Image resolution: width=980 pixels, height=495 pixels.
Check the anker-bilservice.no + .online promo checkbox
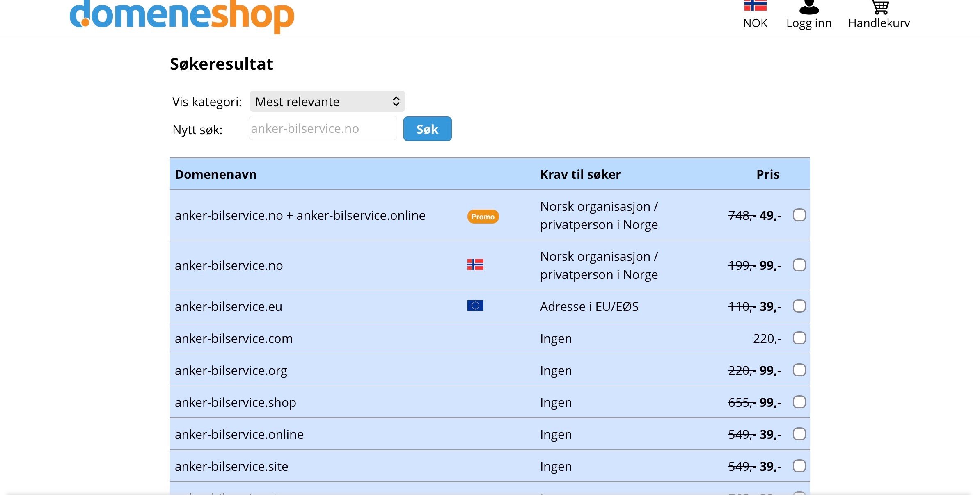tap(799, 215)
